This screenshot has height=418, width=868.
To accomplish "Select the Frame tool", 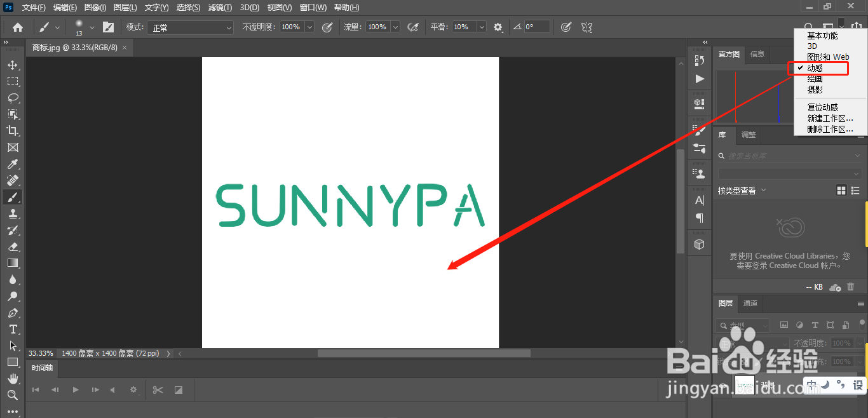I will 13,147.
